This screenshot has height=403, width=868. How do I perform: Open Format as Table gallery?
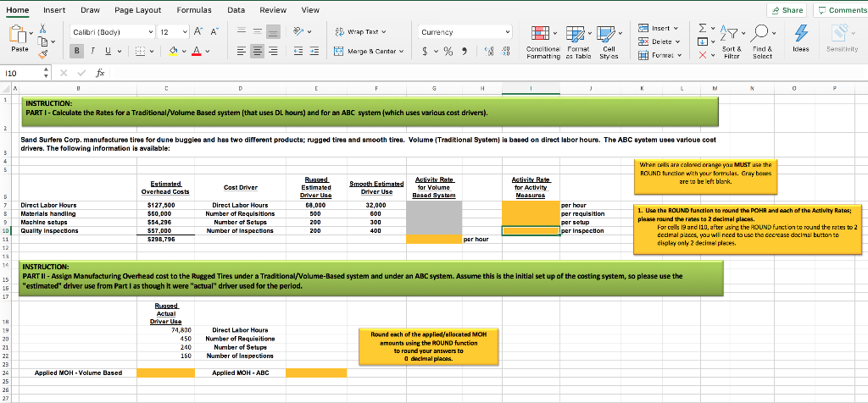tap(578, 42)
